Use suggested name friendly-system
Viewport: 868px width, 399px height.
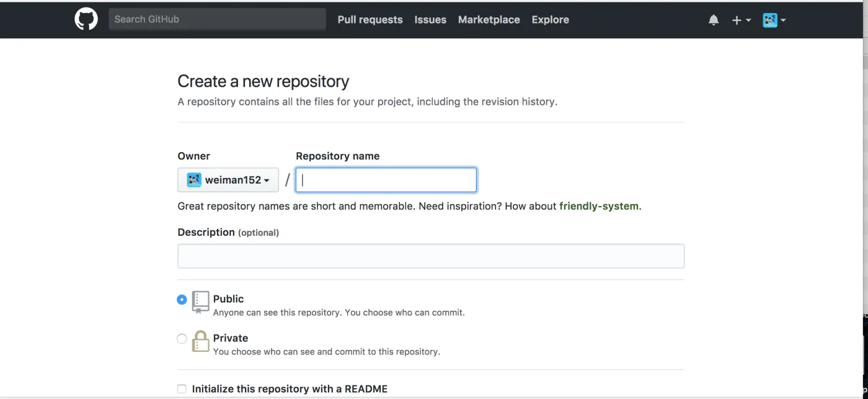(x=599, y=206)
